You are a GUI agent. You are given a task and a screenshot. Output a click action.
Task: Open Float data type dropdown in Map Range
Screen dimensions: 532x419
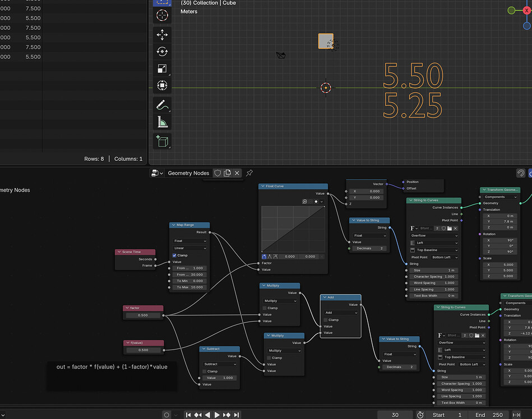pos(189,241)
